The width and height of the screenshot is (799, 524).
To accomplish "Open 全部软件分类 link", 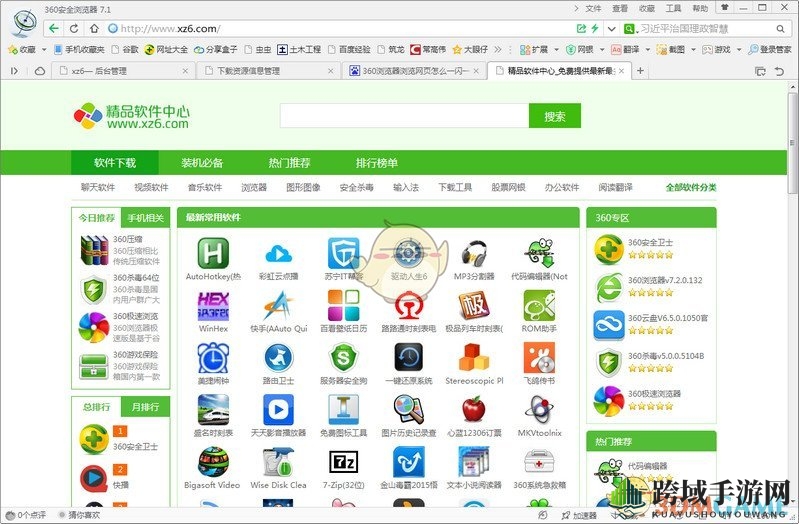I will click(x=691, y=187).
